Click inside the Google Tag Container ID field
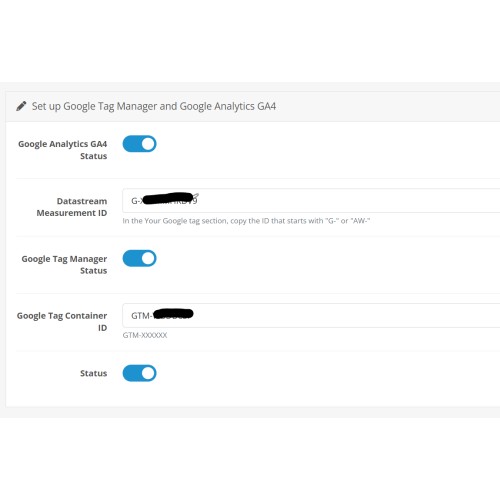 (x=311, y=315)
